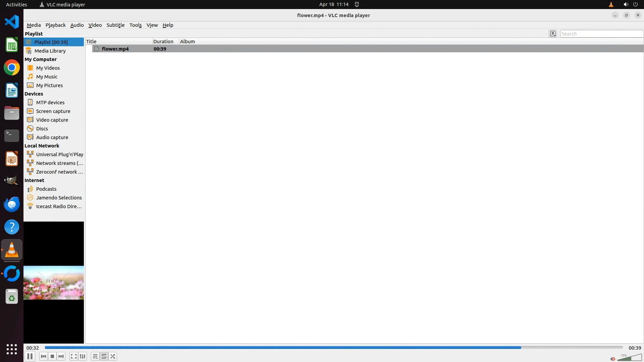Stop playback with the stop button
This screenshot has width=644, height=362.
[x=52, y=356]
